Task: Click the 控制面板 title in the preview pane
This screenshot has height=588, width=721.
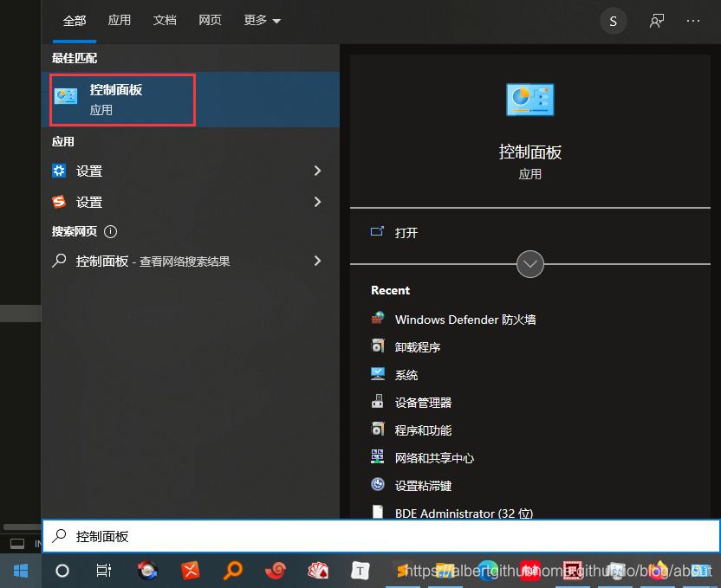Action: point(529,152)
